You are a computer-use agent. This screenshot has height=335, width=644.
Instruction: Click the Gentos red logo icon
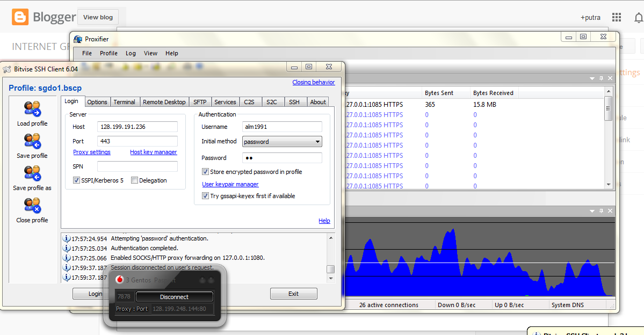pyautogui.click(x=120, y=280)
